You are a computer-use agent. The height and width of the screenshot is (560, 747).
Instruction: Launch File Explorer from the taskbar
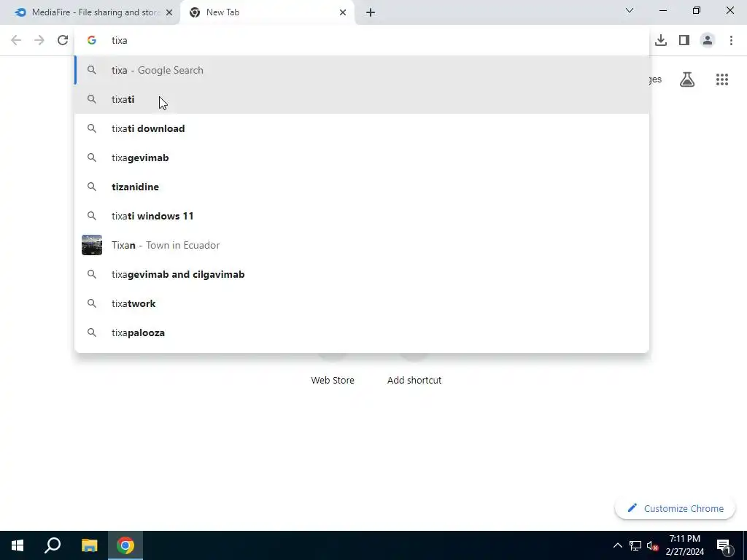pos(89,545)
